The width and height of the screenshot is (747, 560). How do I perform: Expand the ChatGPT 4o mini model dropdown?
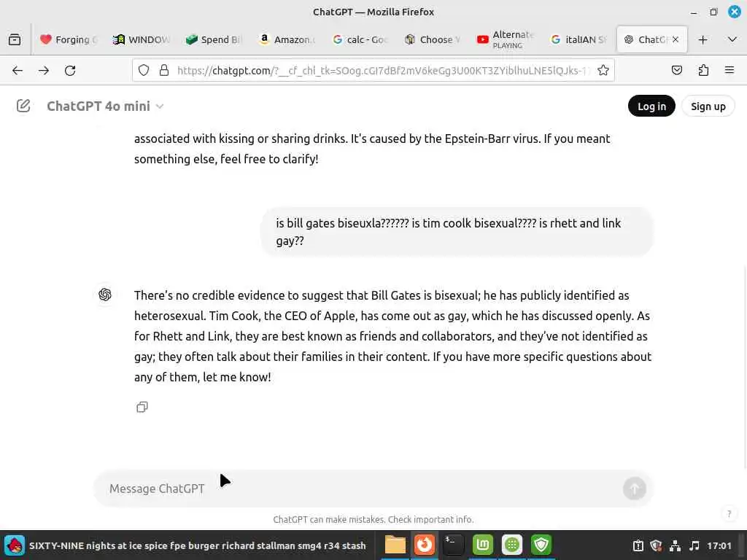[105, 106]
